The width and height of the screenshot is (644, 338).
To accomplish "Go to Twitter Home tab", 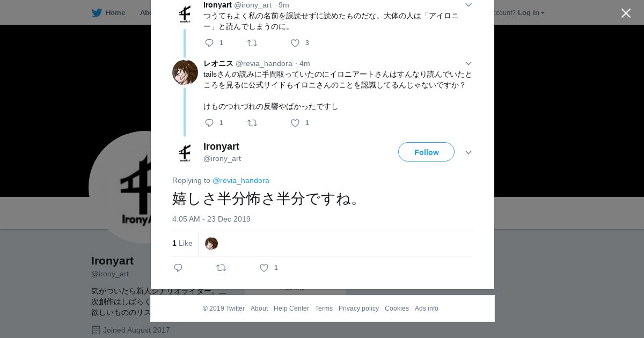I will pos(108,12).
